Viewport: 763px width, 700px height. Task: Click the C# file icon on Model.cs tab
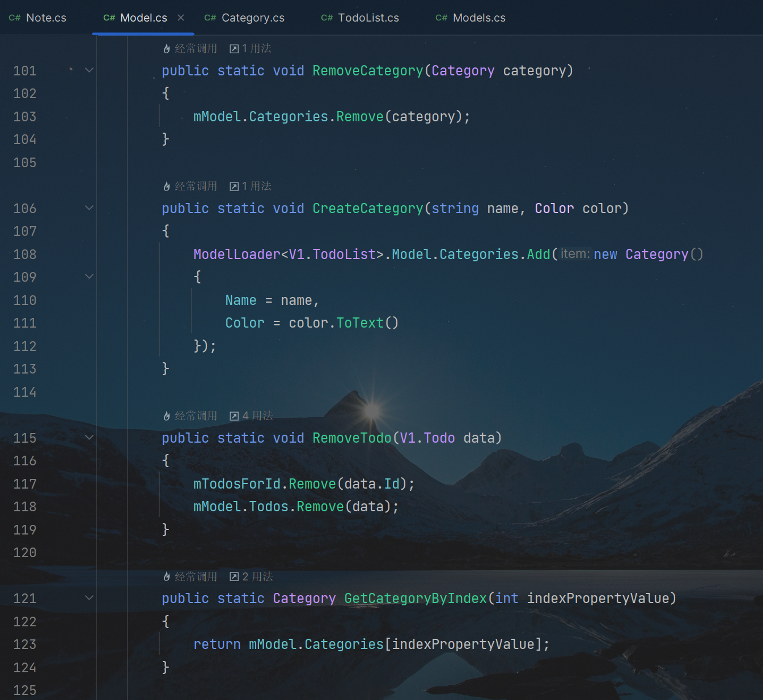pyautogui.click(x=109, y=18)
